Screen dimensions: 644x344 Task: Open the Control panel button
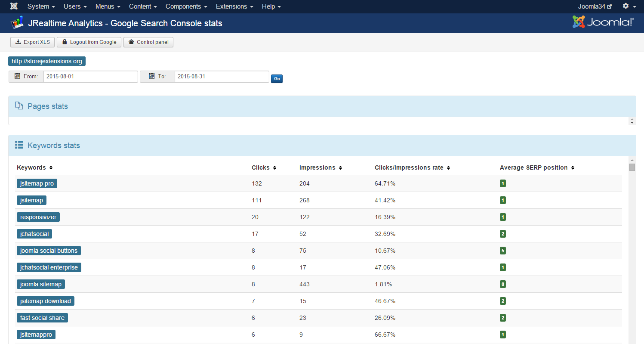(x=148, y=42)
